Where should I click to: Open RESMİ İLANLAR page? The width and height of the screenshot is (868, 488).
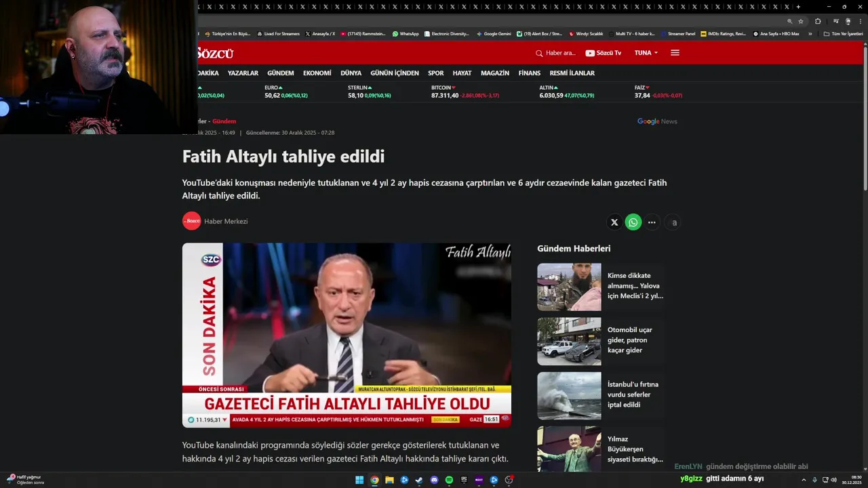pyautogui.click(x=572, y=73)
